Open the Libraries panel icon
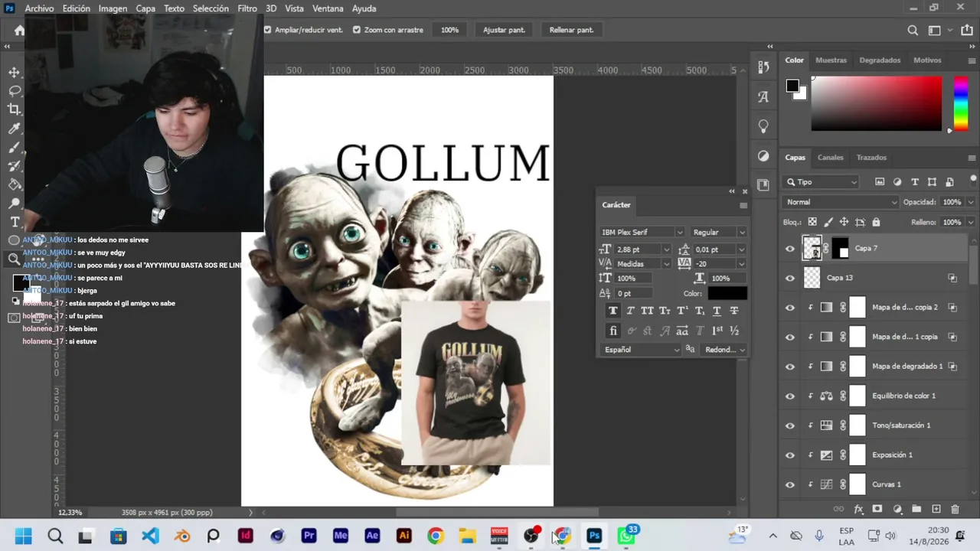This screenshot has width=980, height=551. coord(763,185)
